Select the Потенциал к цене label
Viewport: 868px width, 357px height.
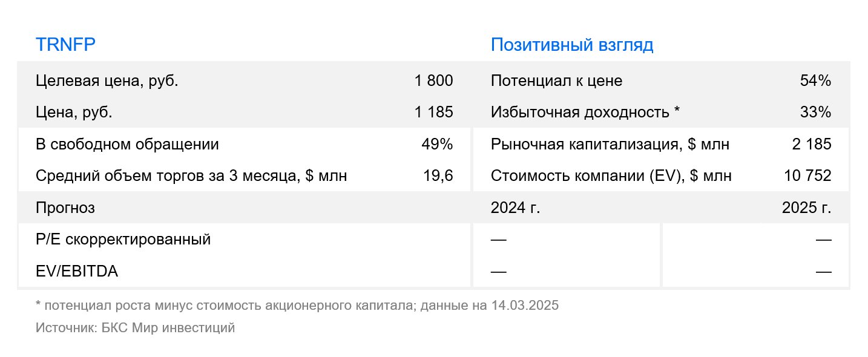pyautogui.click(x=556, y=81)
